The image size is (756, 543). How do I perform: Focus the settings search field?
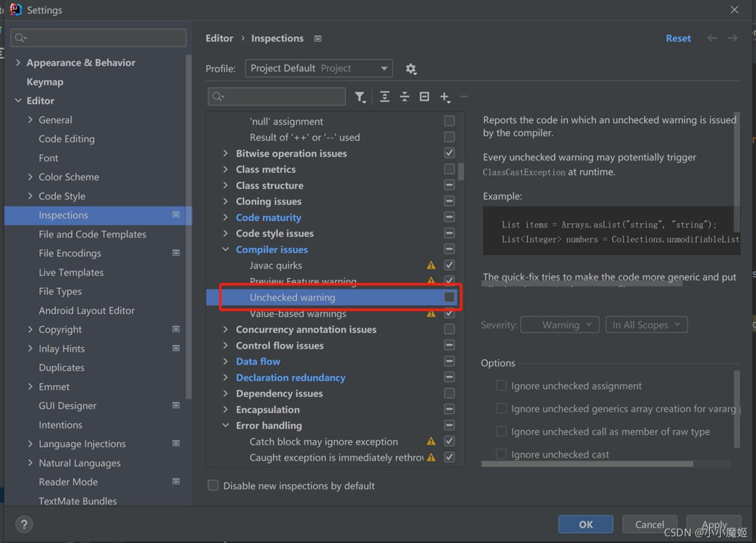pyautogui.click(x=98, y=38)
